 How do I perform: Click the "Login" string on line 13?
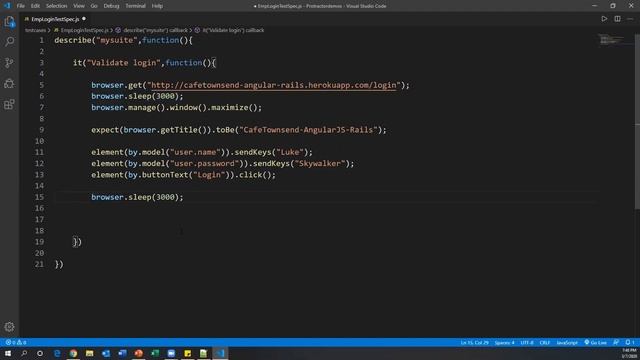coord(209,175)
